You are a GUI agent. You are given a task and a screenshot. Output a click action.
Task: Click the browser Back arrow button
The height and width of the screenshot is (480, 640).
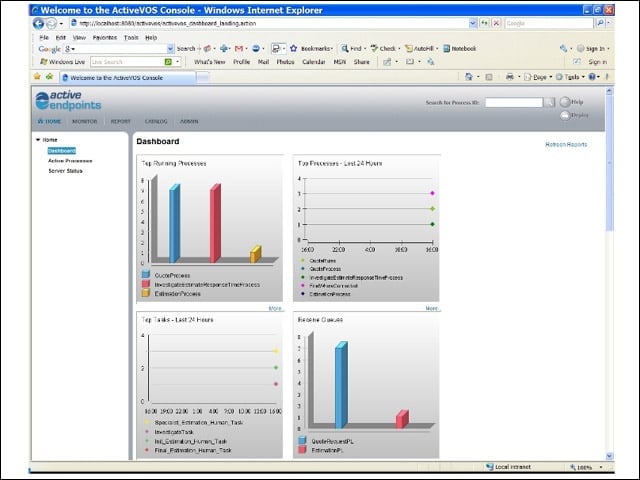(38, 24)
